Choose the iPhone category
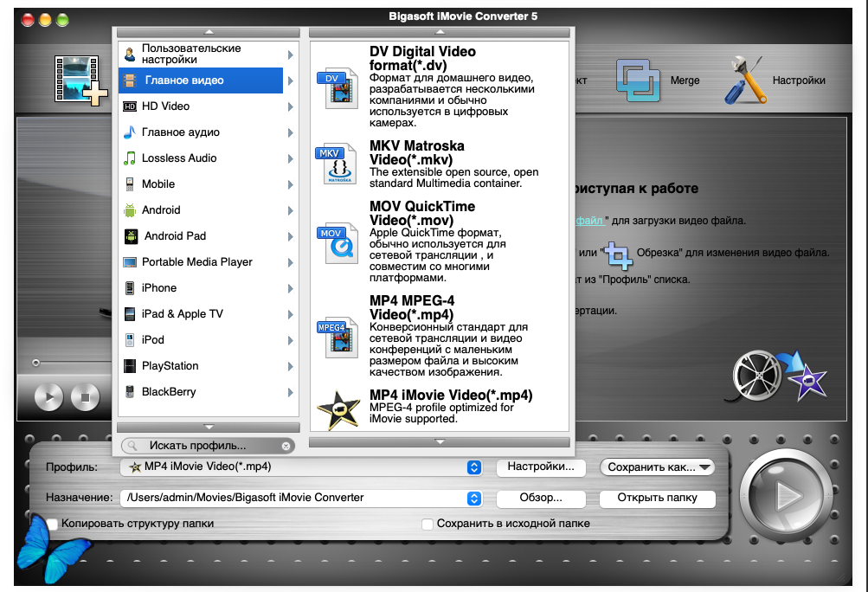The width and height of the screenshot is (868, 592). coord(209,288)
